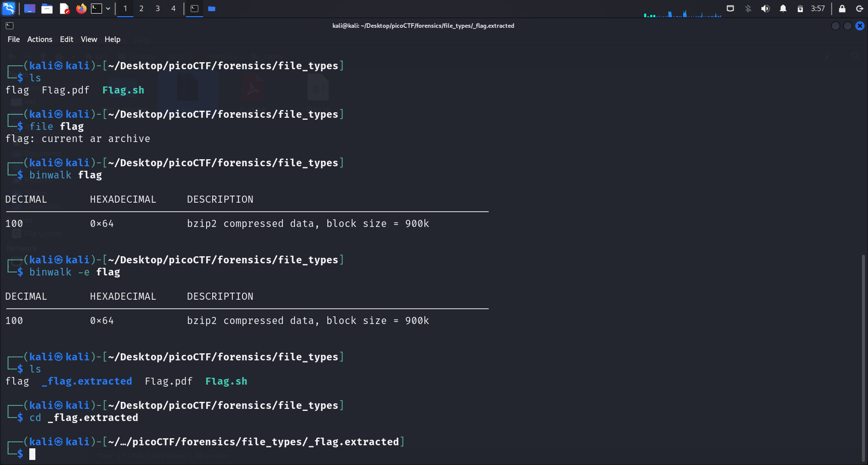The height and width of the screenshot is (465, 868).
Task: Click the log out icon
Action: pyautogui.click(x=859, y=9)
